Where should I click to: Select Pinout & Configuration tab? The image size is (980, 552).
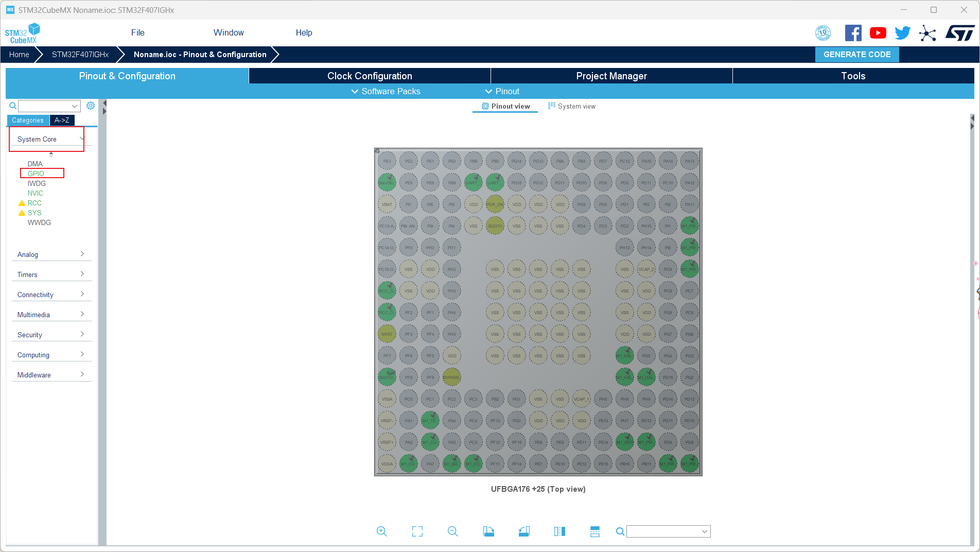coord(127,76)
